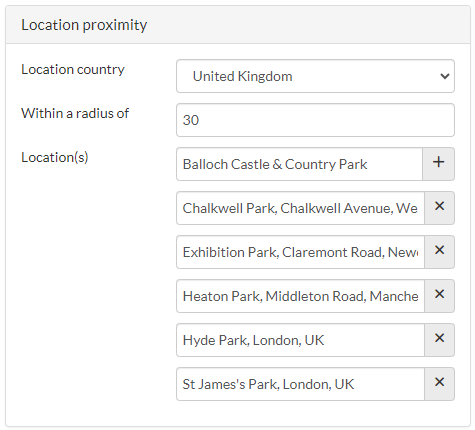Click the Balloch Castle & Country Park field
475x430 pixels.
point(299,164)
